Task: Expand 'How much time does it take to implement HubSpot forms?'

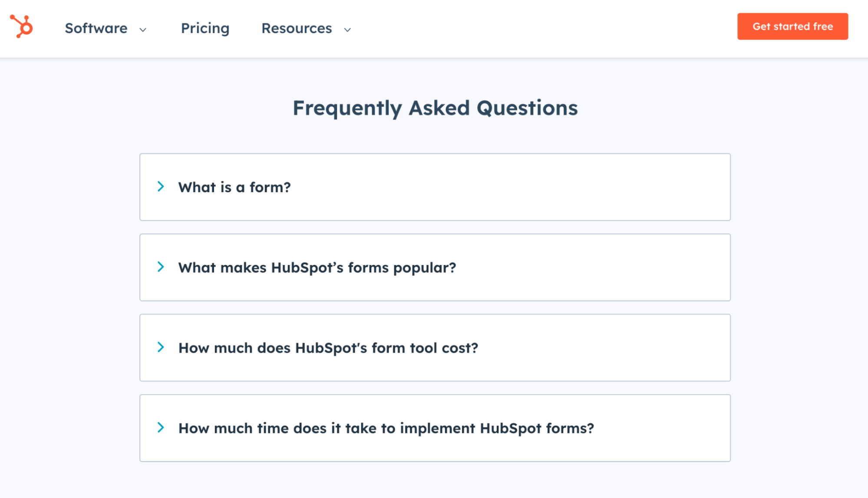Action: click(386, 428)
